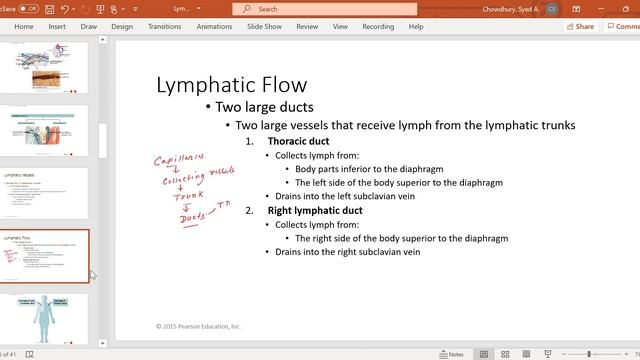640x360 pixels.
Task: Click the 'Thoracic duct' heading text
Action: (x=298, y=141)
